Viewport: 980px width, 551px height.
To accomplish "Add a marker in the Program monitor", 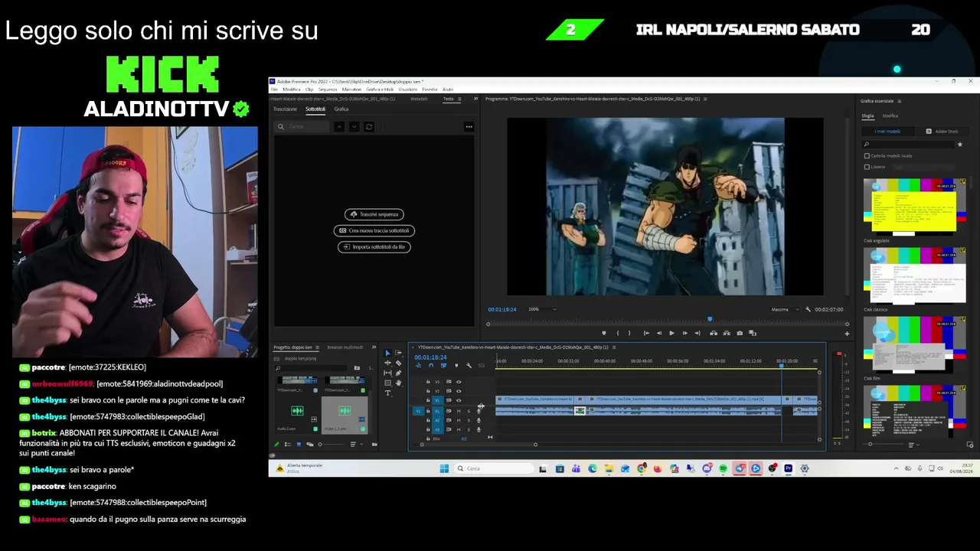I will coord(604,333).
